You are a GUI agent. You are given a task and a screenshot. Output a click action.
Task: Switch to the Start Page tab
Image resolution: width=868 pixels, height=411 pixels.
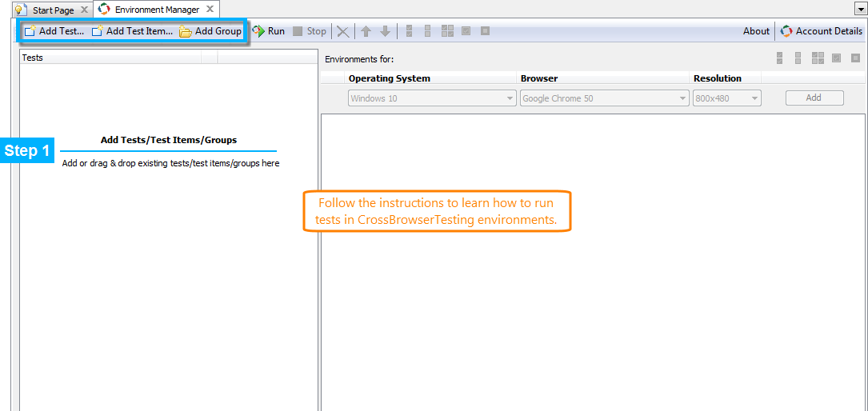(53, 10)
